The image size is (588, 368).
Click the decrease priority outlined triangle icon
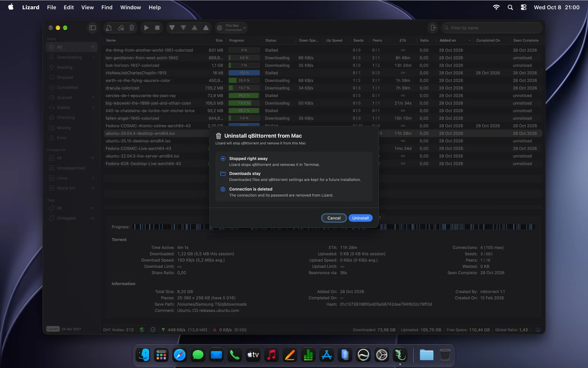(183, 28)
